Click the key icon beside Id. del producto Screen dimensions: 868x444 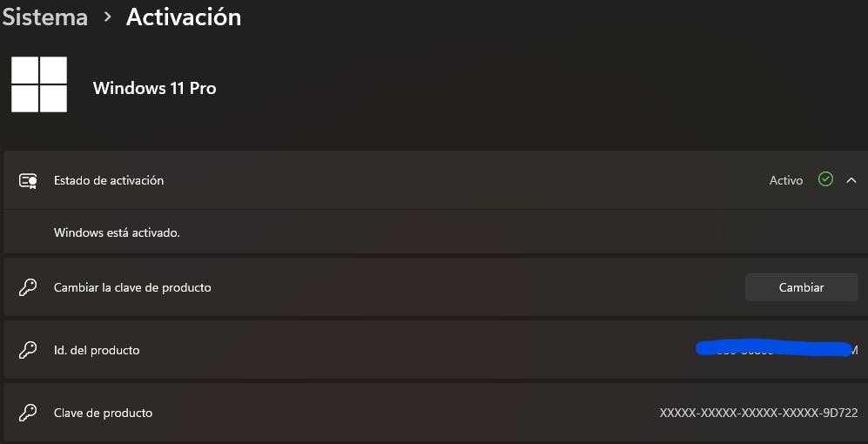tap(28, 350)
